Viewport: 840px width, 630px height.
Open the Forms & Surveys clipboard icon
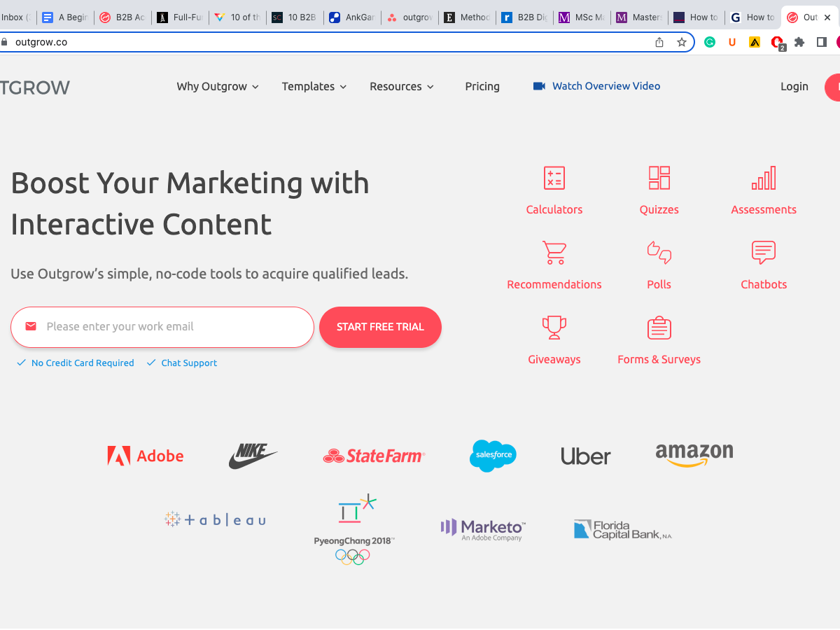pyautogui.click(x=659, y=328)
